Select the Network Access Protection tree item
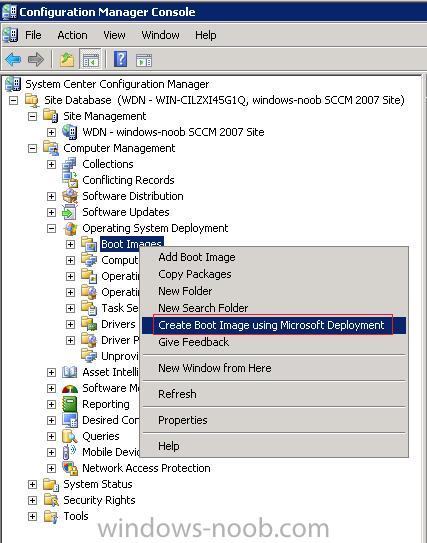The image size is (427, 543). [146, 468]
